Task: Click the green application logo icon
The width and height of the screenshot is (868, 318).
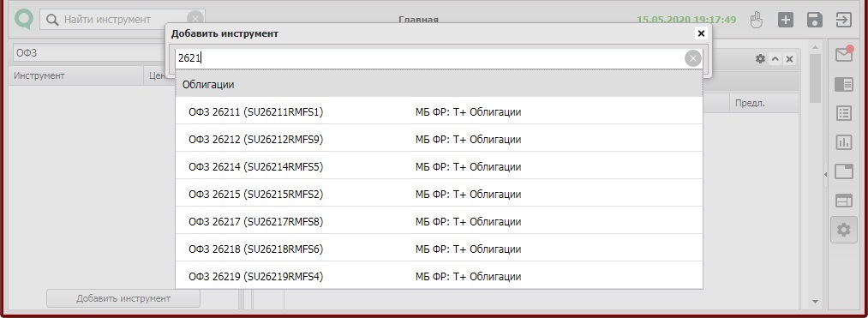Action: 24,20
